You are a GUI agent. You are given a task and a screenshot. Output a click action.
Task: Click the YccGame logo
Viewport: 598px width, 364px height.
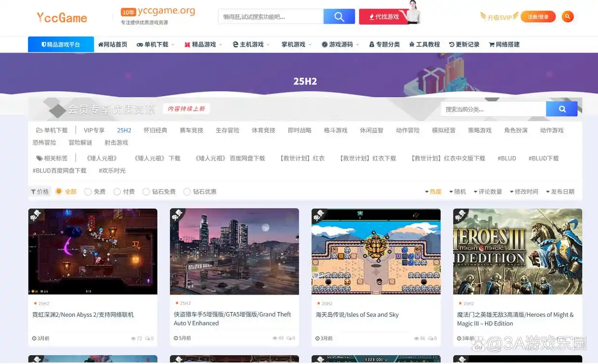62,17
